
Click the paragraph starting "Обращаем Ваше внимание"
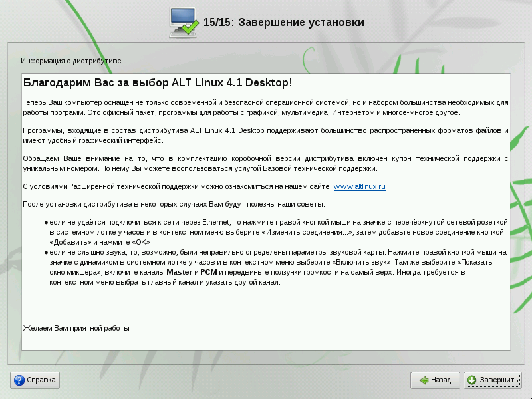tap(266, 164)
